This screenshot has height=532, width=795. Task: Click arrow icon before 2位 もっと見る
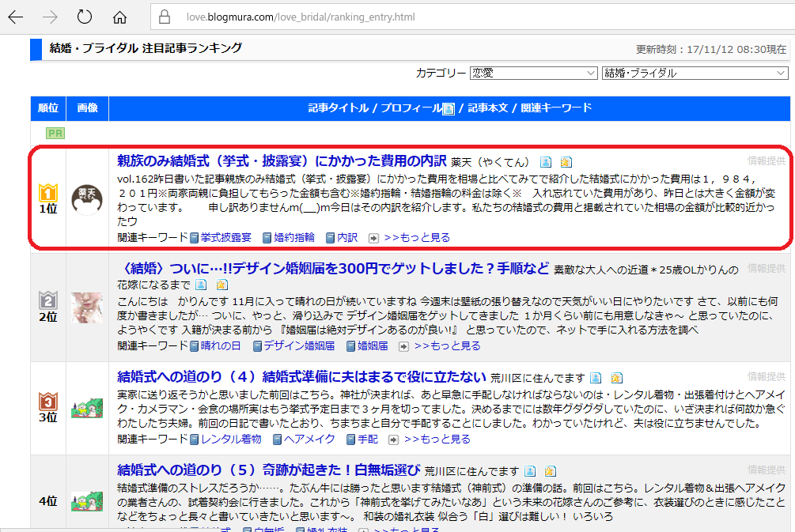point(403,346)
